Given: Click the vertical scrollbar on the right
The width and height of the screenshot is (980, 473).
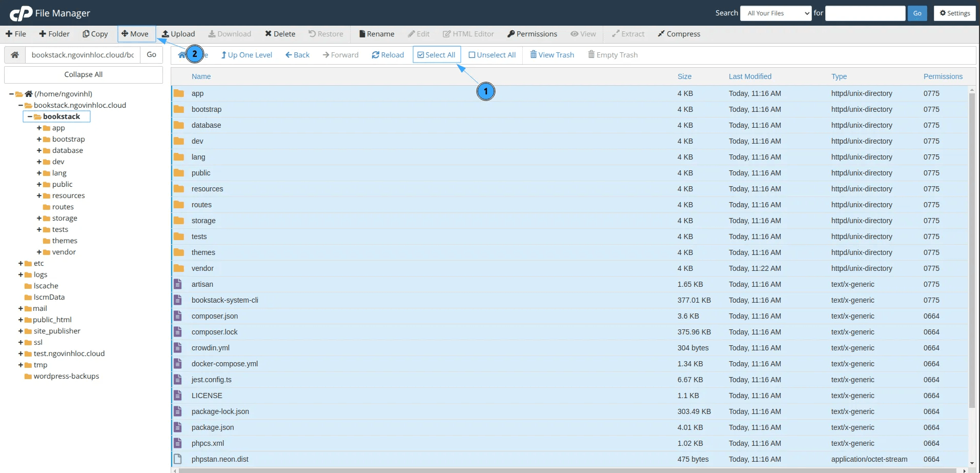Looking at the screenshot, I should [x=971, y=231].
